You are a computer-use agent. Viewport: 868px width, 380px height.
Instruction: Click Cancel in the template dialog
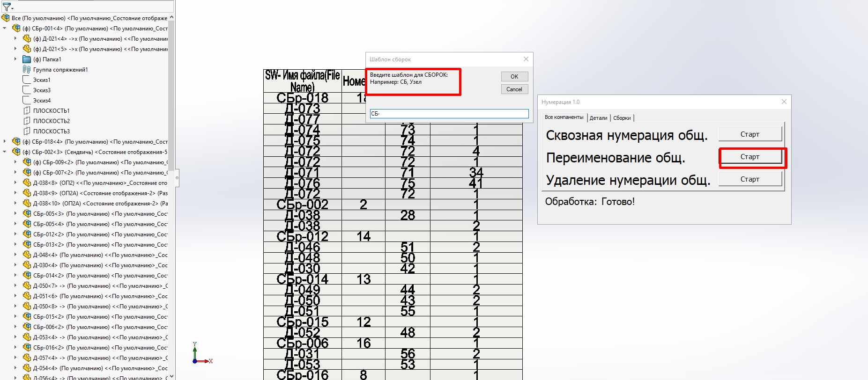pyautogui.click(x=514, y=89)
